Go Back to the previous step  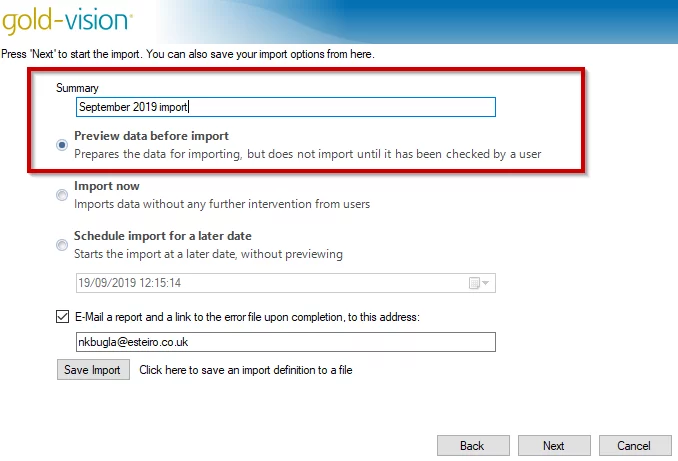click(x=473, y=445)
